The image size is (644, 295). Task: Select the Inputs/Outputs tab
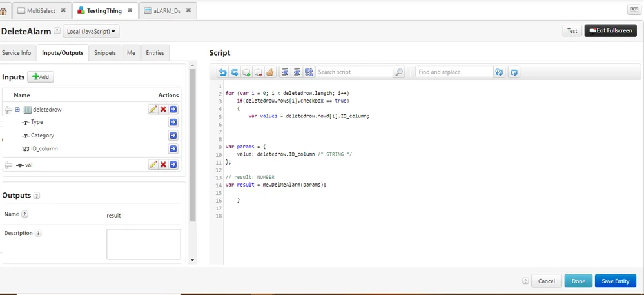[x=63, y=53]
